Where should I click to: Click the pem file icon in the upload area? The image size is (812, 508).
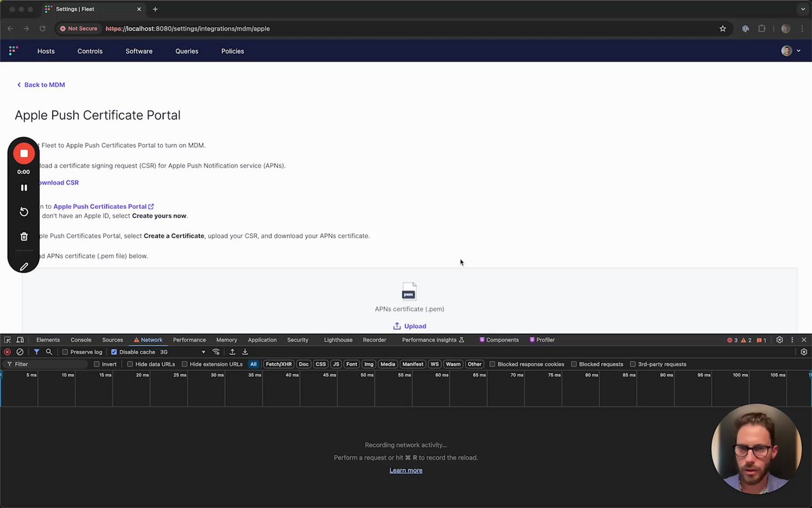[409, 291]
